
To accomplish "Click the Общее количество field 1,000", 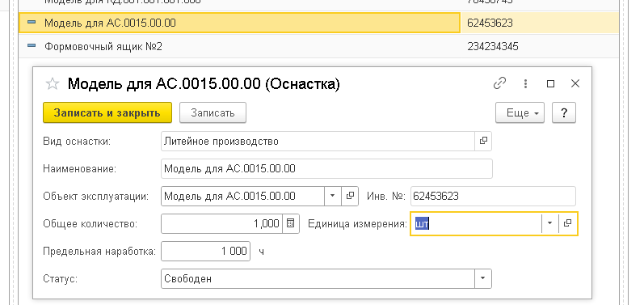I will 221,223.
